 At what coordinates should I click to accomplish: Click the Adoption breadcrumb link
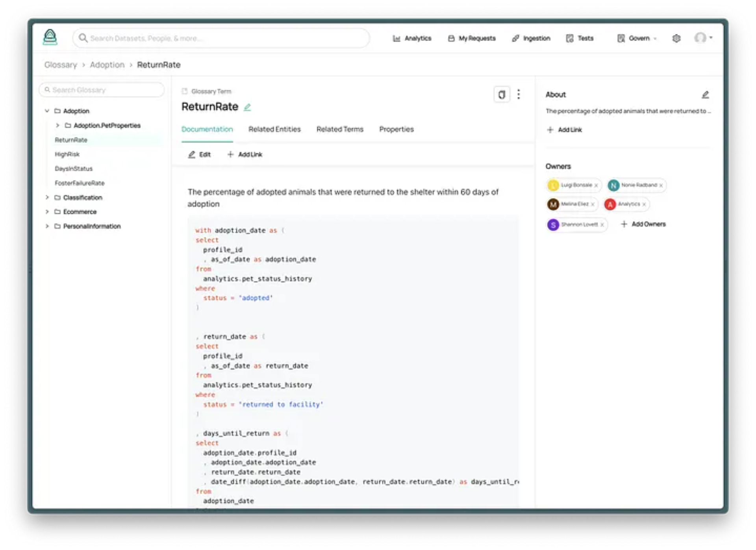tap(107, 65)
